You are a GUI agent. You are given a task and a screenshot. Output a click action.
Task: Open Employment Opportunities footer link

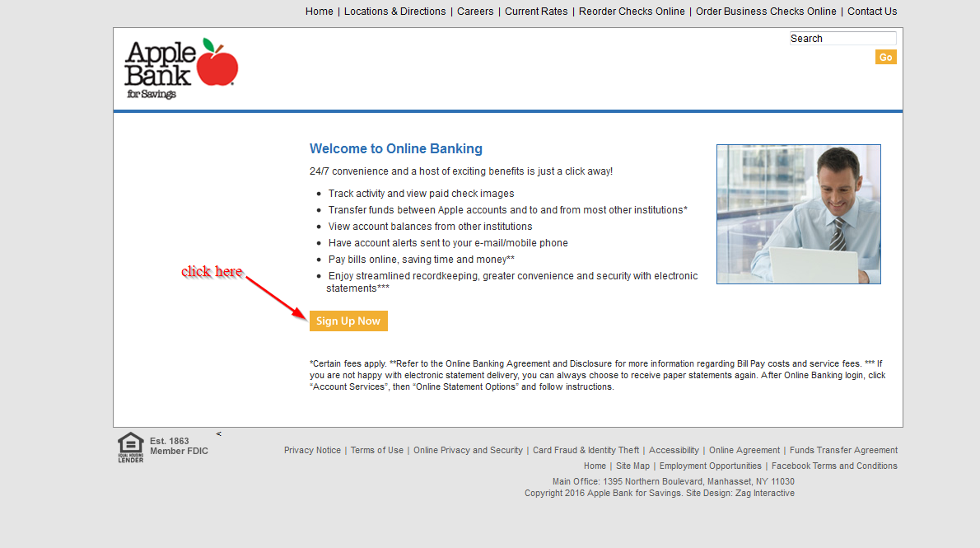pos(710,466)
